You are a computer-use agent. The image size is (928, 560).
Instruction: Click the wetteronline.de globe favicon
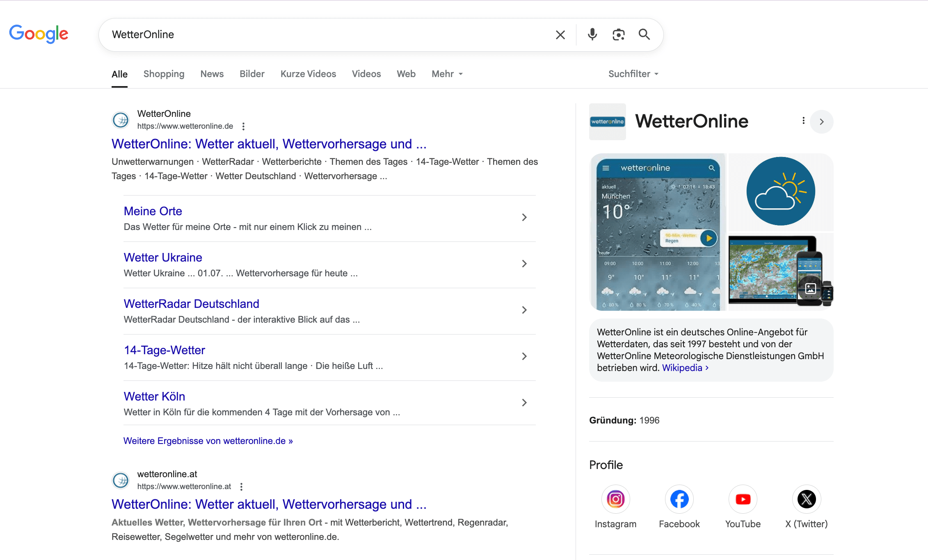(x=121, y=120)
